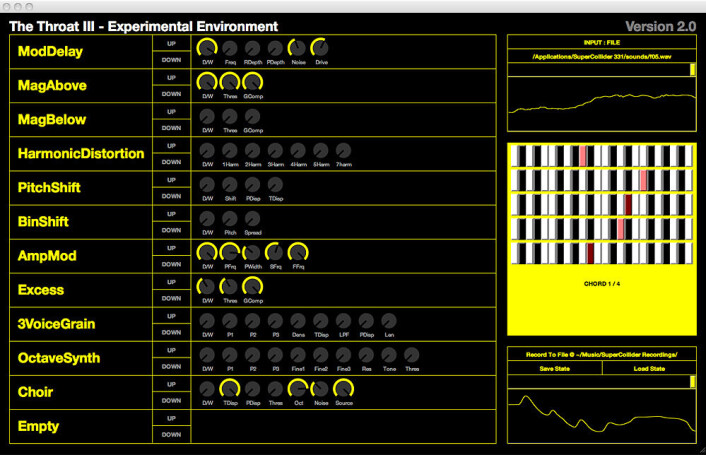Click the Record To File button
706x455 pixels.
pyautogui.click(x=602, y=355)
